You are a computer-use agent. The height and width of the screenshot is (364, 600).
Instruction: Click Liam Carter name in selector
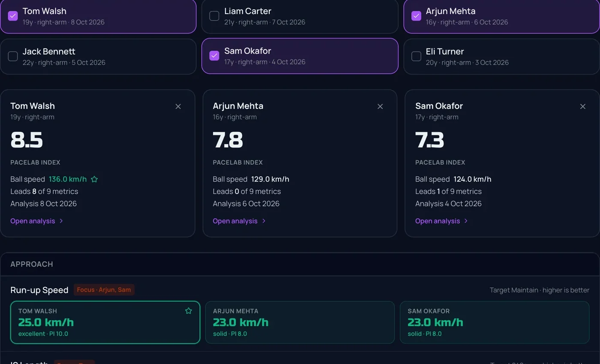pyautogui.click(x=248, y=11)
